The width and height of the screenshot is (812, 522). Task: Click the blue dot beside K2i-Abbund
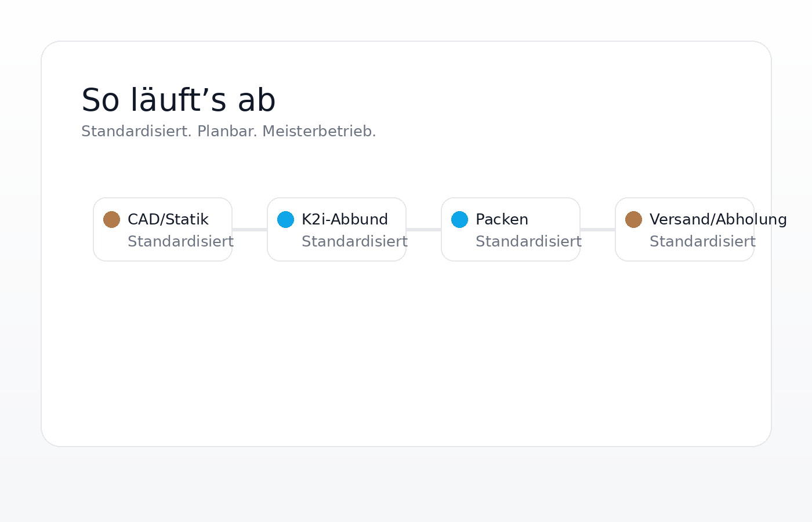[285, 220]
